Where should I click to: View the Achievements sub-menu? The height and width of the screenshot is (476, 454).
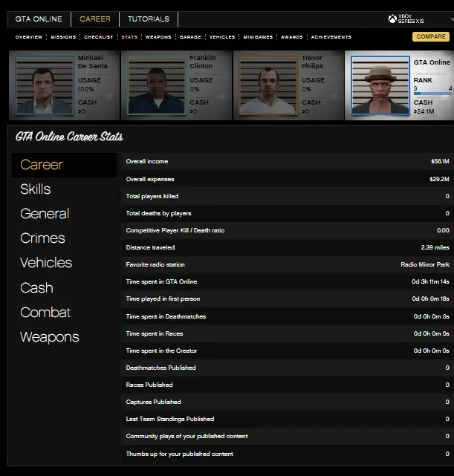point(331,37)
